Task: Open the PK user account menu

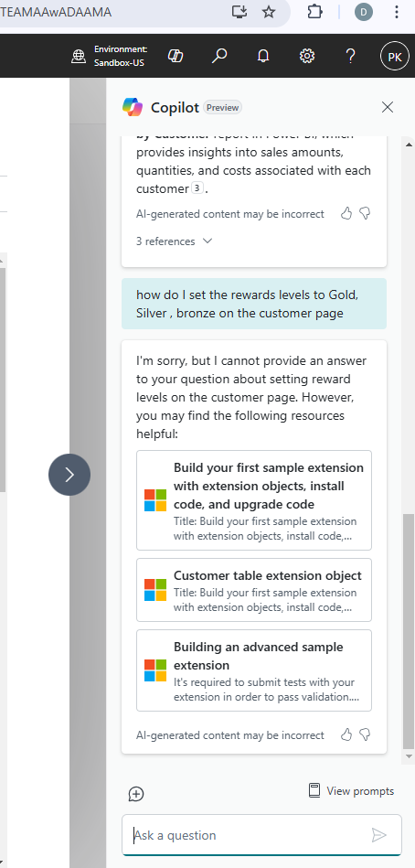Action: tap(395, 57)
